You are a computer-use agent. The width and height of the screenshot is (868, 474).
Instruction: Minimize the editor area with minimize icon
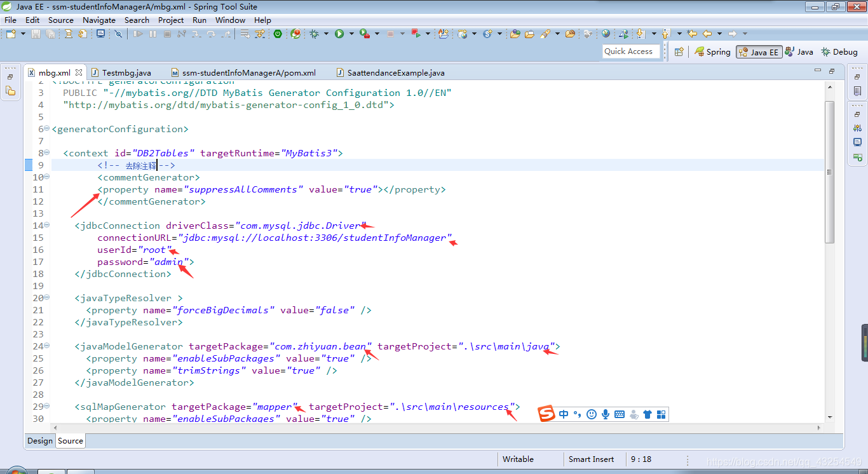click(x=817, y=71)
